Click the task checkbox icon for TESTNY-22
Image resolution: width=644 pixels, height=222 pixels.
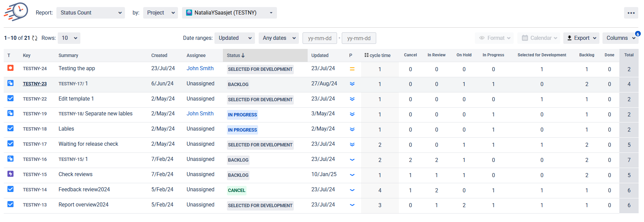pyautogui.click(x=10, y=99)
